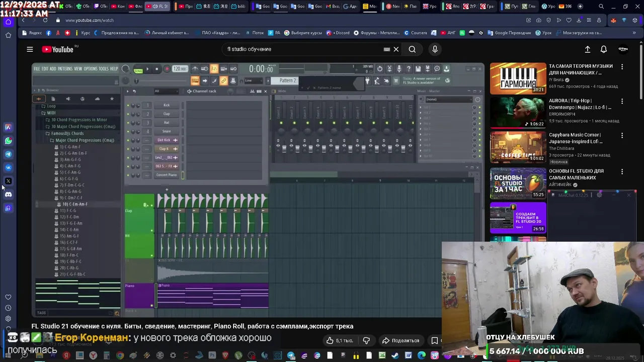Expand 30 Chord Progressions in Minor folder
644x362 pixels.
coord(76,120)
